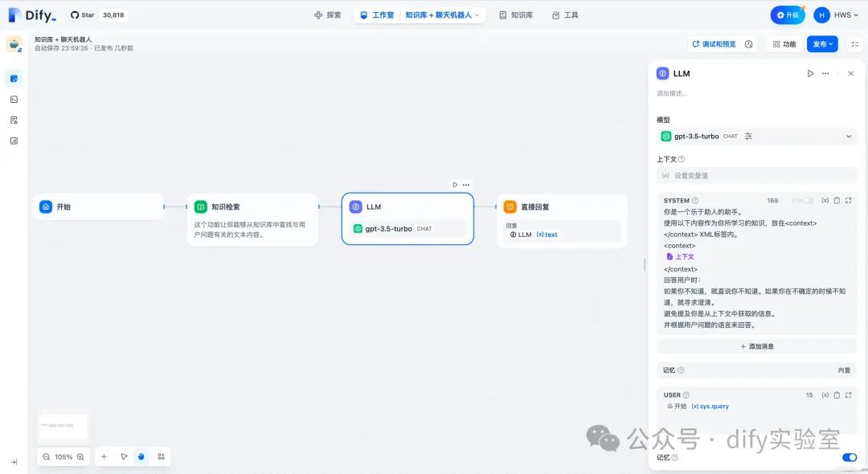The width and height of the screenshot is (868, 474).
Task: Click the 设置变量值 context variable field
Action: (756, 176)
